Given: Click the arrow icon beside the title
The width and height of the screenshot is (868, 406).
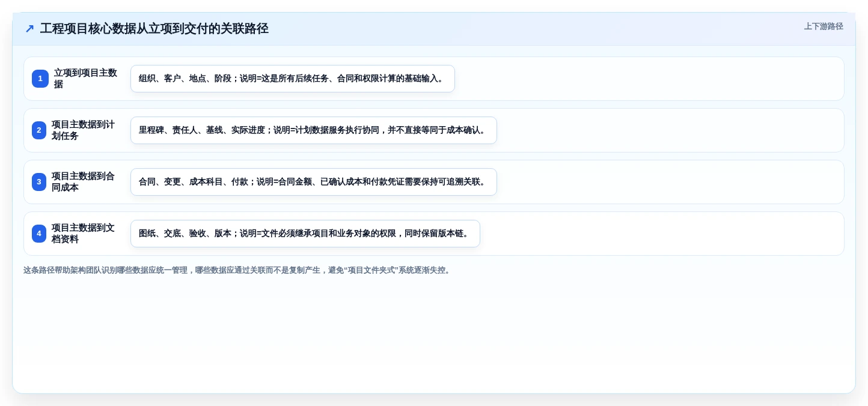Looking at the screenshot, I should point(29,29).
